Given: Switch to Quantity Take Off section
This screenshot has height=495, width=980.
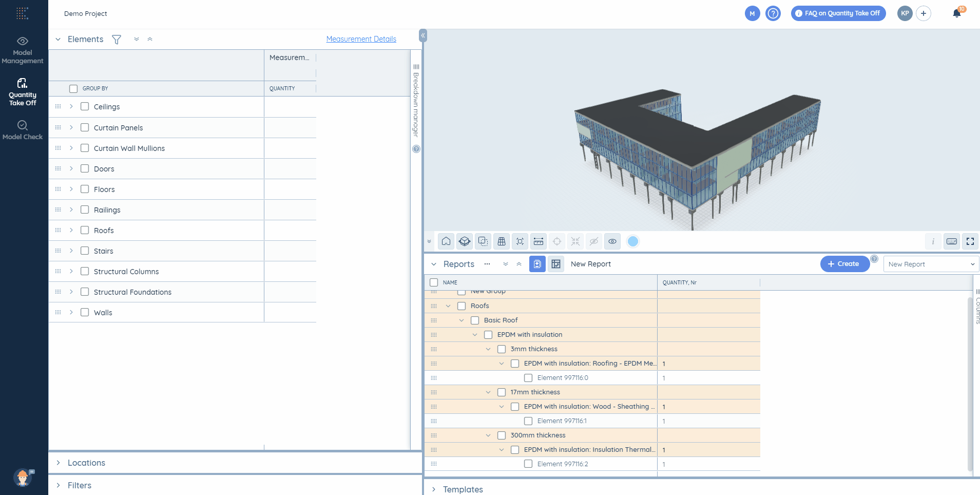Looking at the screenshot, I should [23, 92].
